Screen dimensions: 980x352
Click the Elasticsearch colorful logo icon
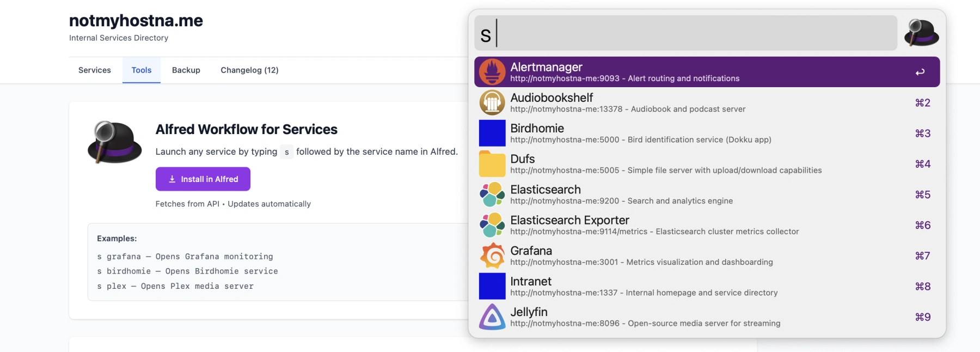tap(492, 195)
